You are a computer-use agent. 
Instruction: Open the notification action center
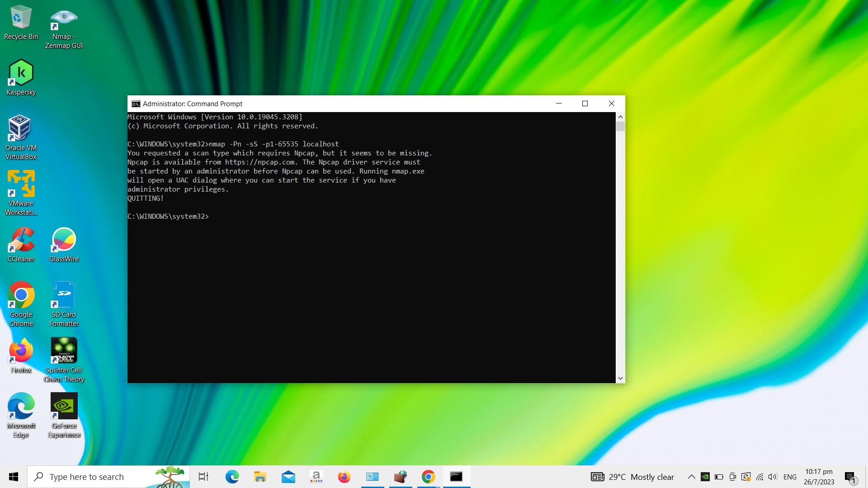(850, 477)
